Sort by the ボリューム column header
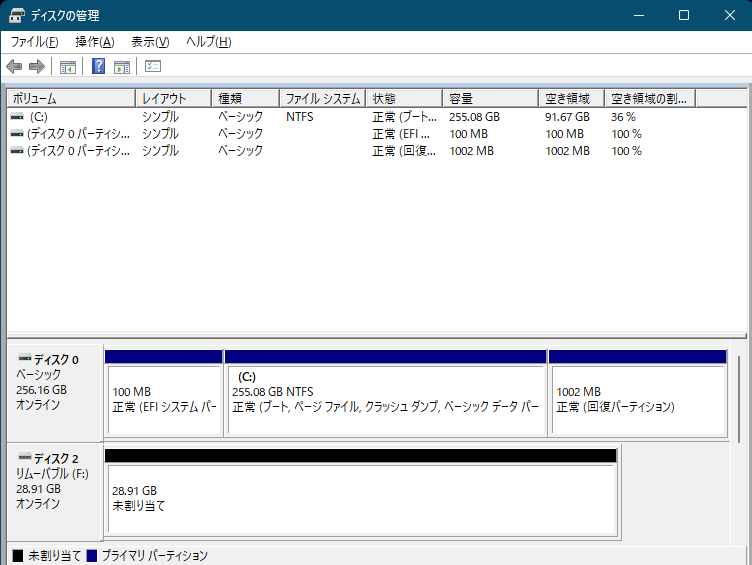 click(x=70, y=99)
